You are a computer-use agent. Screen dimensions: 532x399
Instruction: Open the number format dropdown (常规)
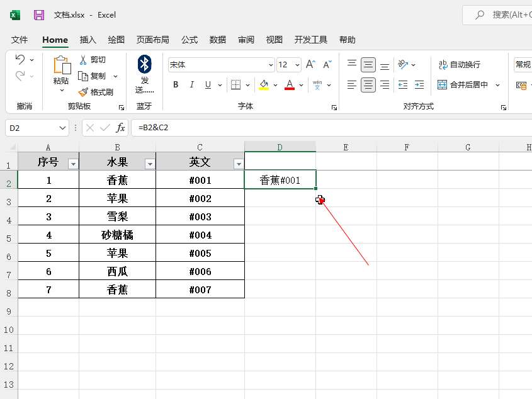pyautogui.click(x=523, y=64)
